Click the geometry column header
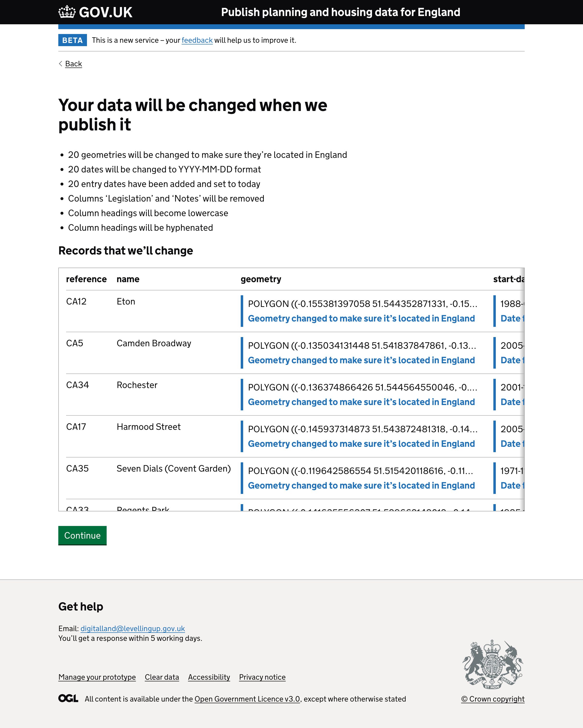Viewport: 583px width, 728px height. 261,279
